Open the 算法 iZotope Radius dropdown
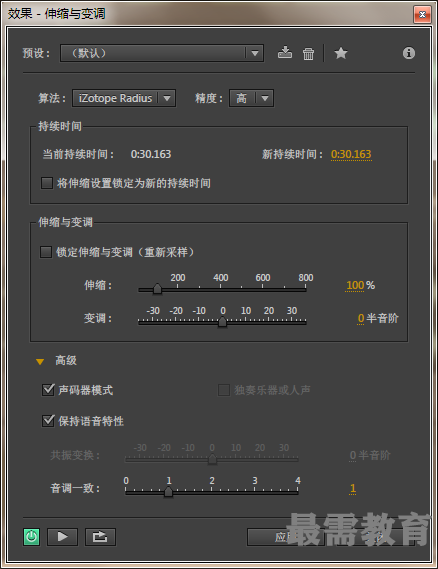This screenshot has width=438, height=569. click(124, 98)
